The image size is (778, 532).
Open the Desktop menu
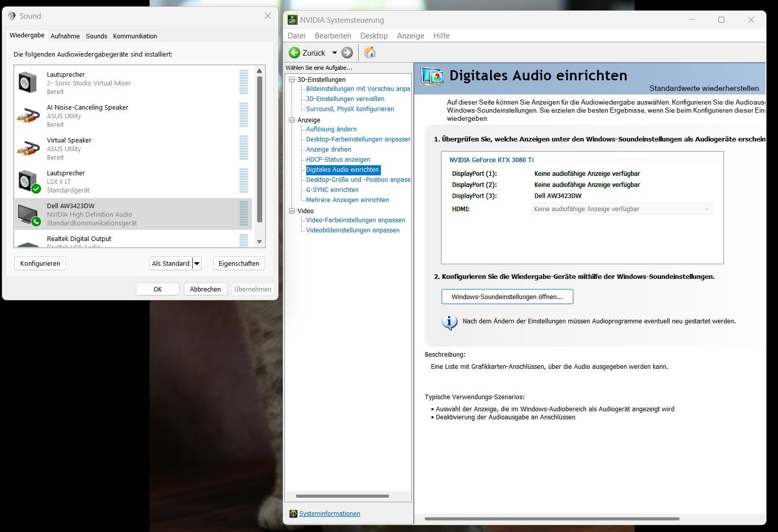pyautogui.click(x=374, y=36)
